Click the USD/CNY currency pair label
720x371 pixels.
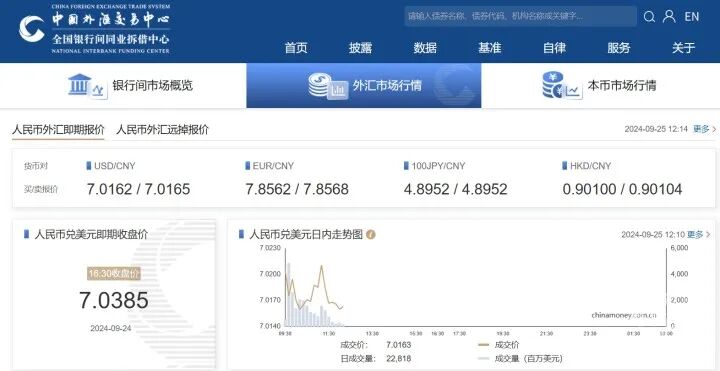[x=110, y=166]
